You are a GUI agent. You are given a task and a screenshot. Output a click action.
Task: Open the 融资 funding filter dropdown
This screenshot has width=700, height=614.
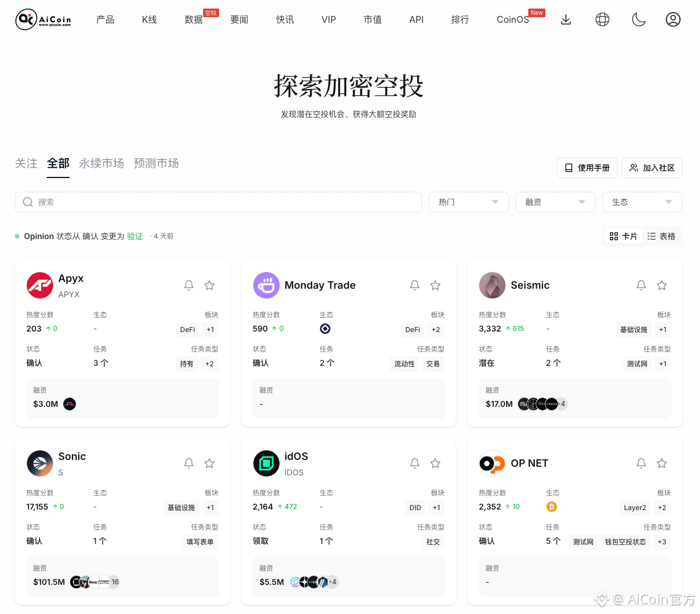pyautogui.click(x=555, y=202)
